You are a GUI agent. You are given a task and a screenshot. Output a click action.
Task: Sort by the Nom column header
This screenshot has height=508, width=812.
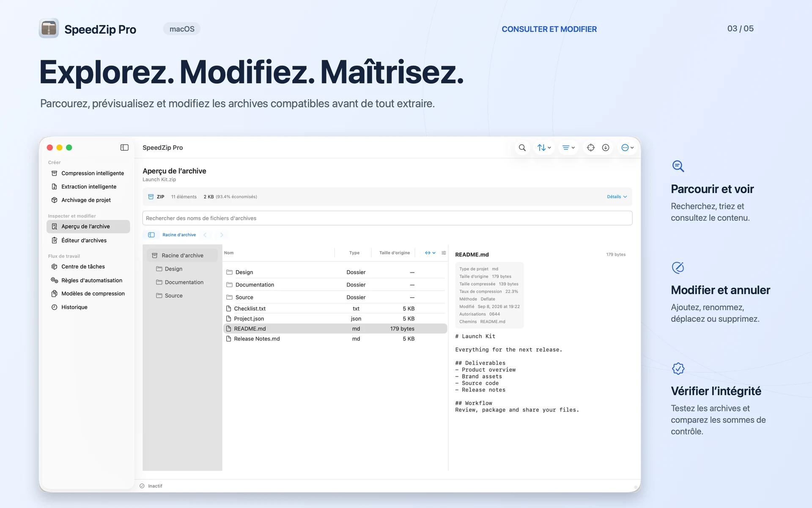(x=229, y=253)
